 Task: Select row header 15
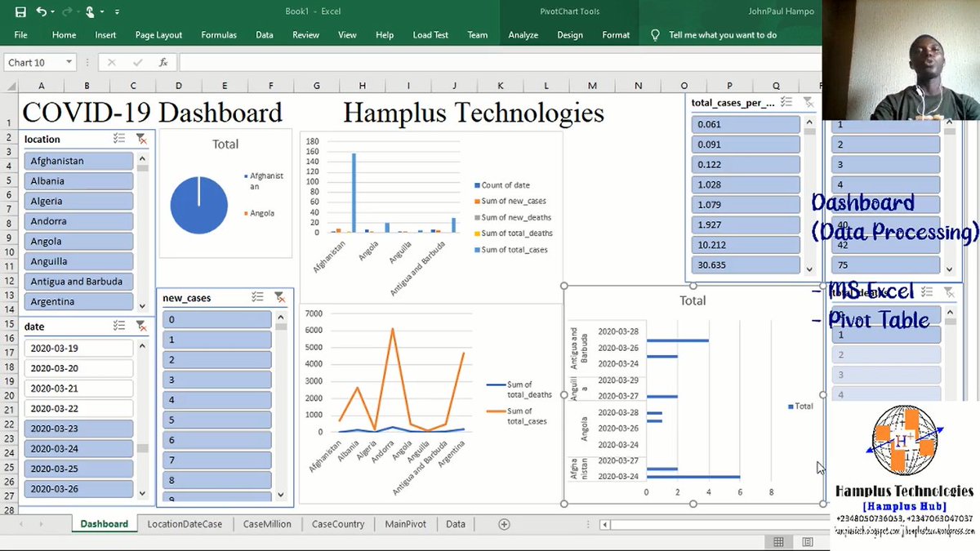pyautogui.click(x=9, y=324)
